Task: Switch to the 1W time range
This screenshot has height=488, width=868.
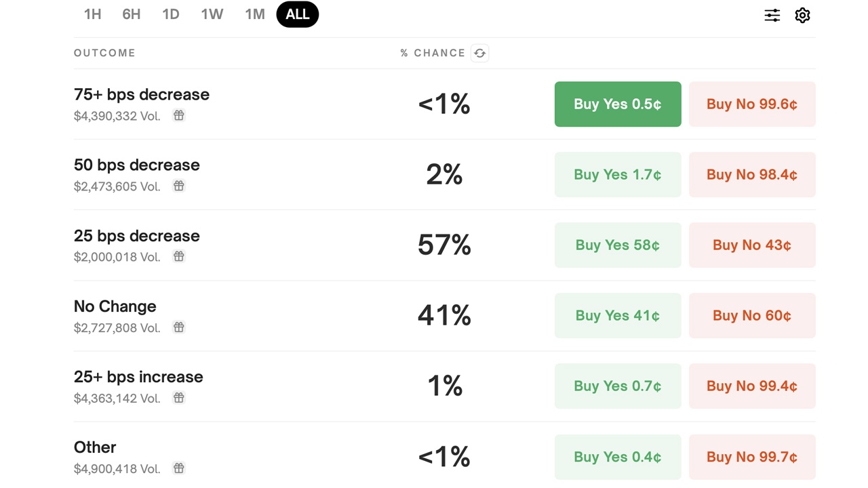Action: click(x=212, y=14)
